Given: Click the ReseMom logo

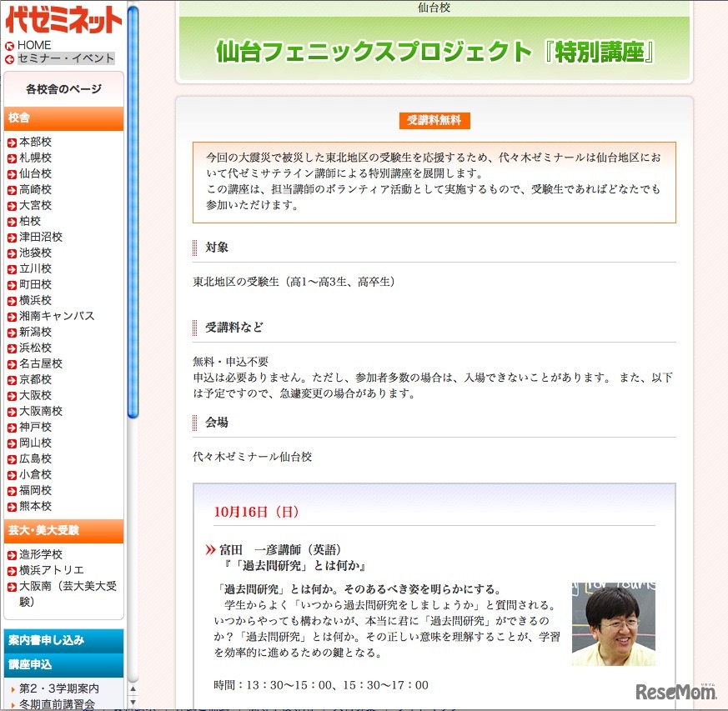Looking at the screenshot, I should [675, 692].
